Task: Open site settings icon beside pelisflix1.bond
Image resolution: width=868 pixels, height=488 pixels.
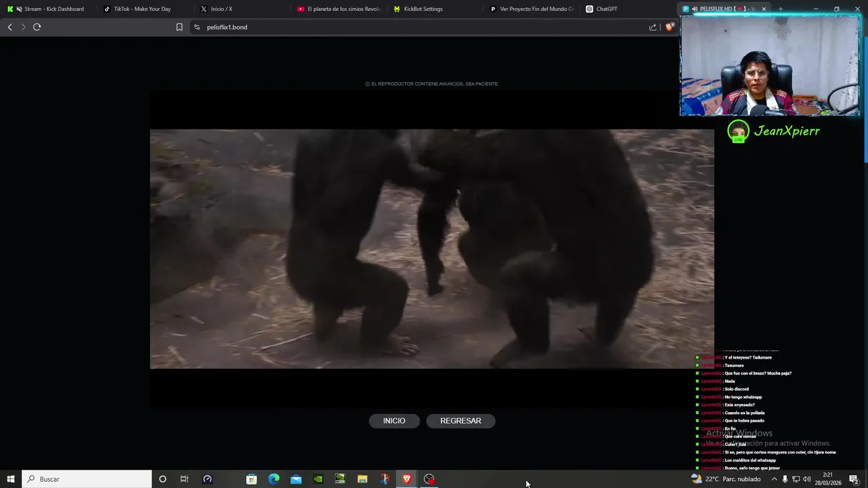Action: (x=197, y=27)
